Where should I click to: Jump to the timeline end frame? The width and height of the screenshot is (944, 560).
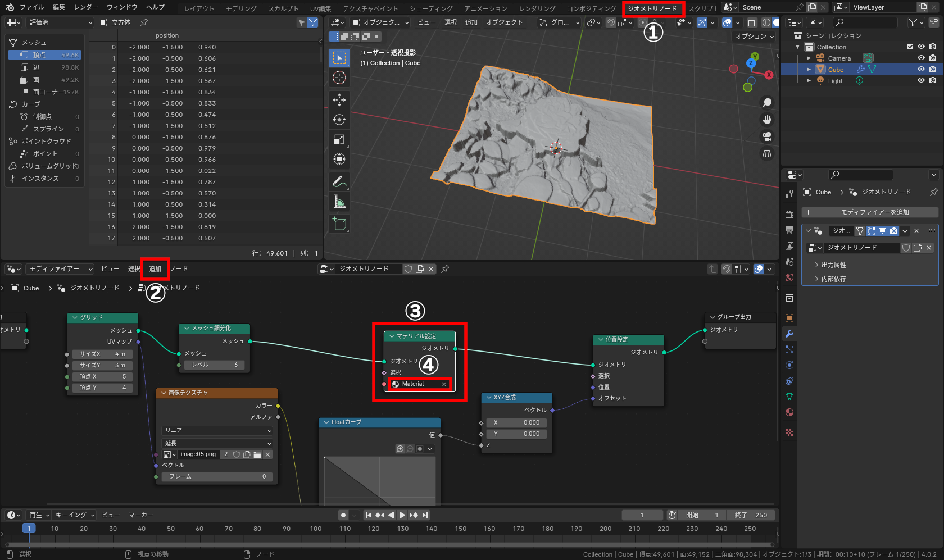425,515
